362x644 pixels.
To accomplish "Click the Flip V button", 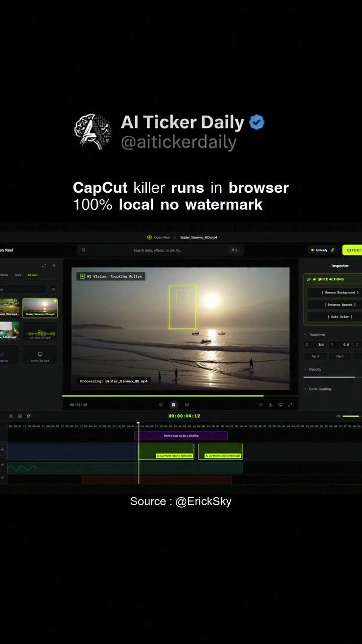I will (x=340, y=356).
